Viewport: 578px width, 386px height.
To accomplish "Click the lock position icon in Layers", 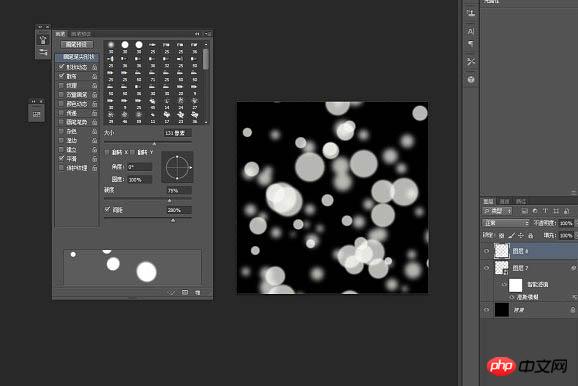I will click(x=521, y=235).
